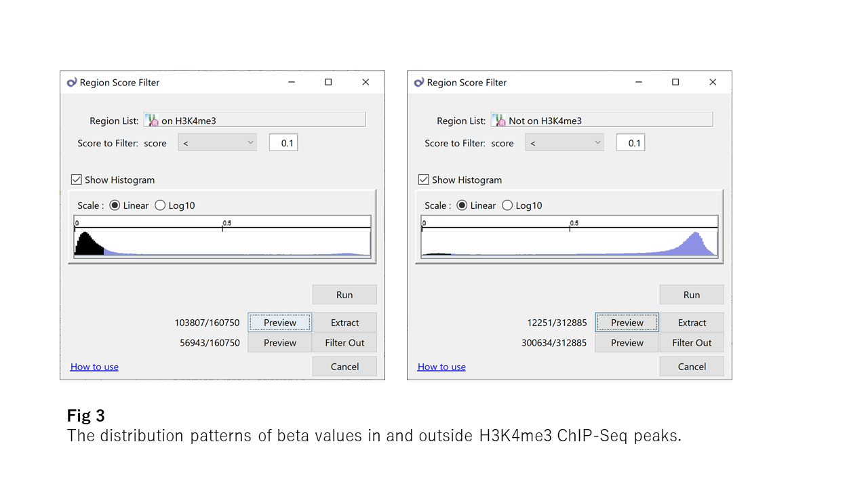Click region list icon beside 'Not on H3K4me3'
This screenshot has width=868, height=488.
500,121
